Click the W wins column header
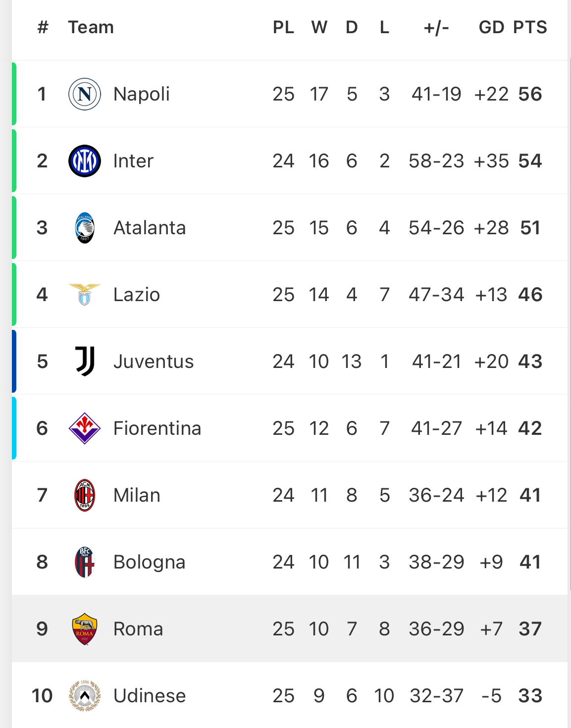The height and width of the screenshot is (728, 571). click(x=319, y=27)
